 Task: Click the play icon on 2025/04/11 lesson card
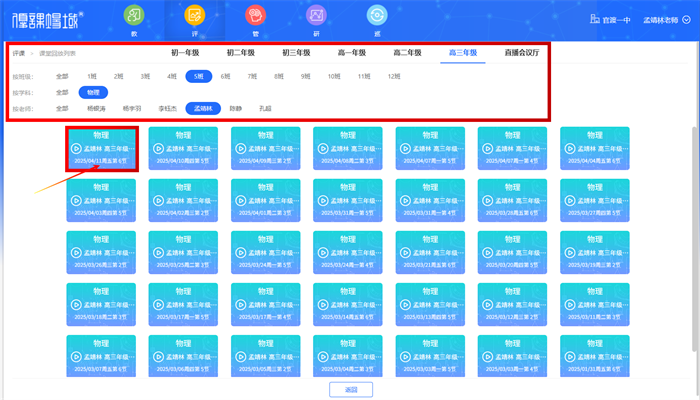tap(76, 147)
